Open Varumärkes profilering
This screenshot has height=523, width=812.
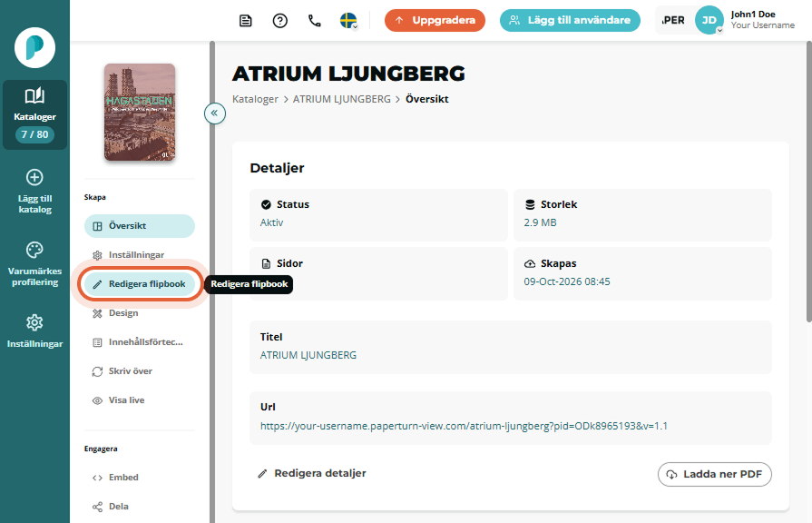[x=34, y=264]
